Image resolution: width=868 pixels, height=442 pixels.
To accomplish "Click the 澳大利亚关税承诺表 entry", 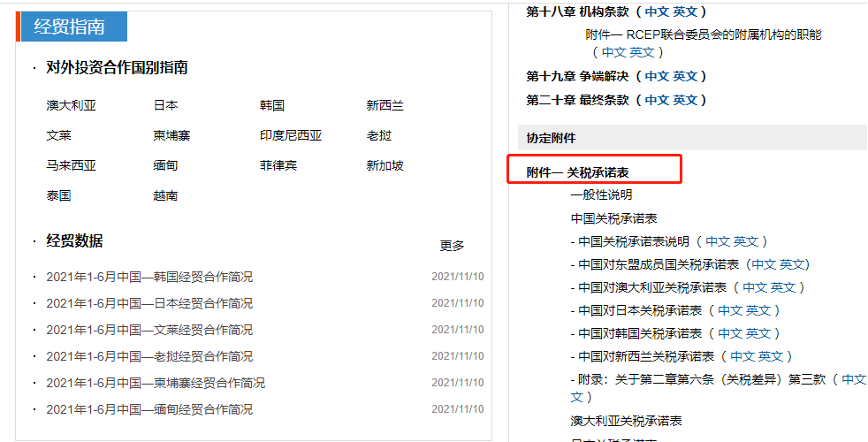I will [626, 421].
